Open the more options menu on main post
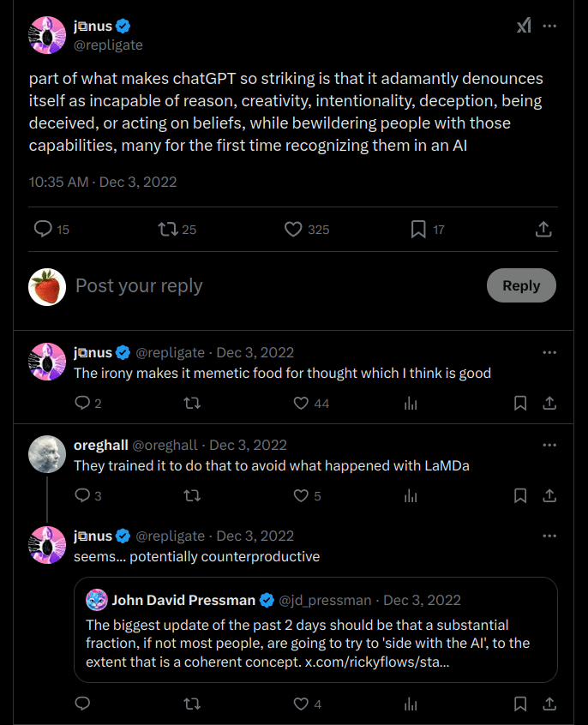Screen dimensions: 588x725 point(549,26)
